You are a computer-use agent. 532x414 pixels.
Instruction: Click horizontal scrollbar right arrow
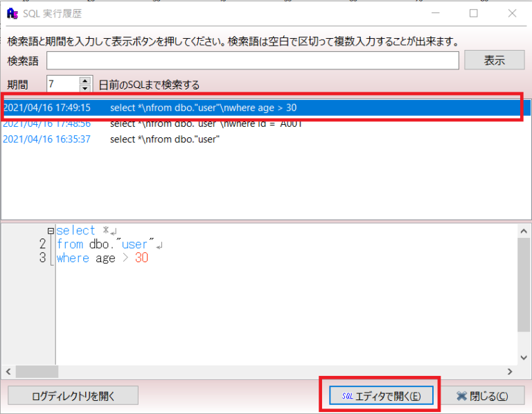pyautogui.click(x=511, y=372)
